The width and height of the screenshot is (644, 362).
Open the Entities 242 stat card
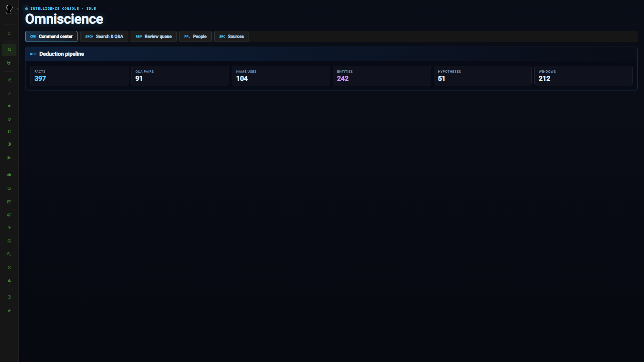coord(382,75)
